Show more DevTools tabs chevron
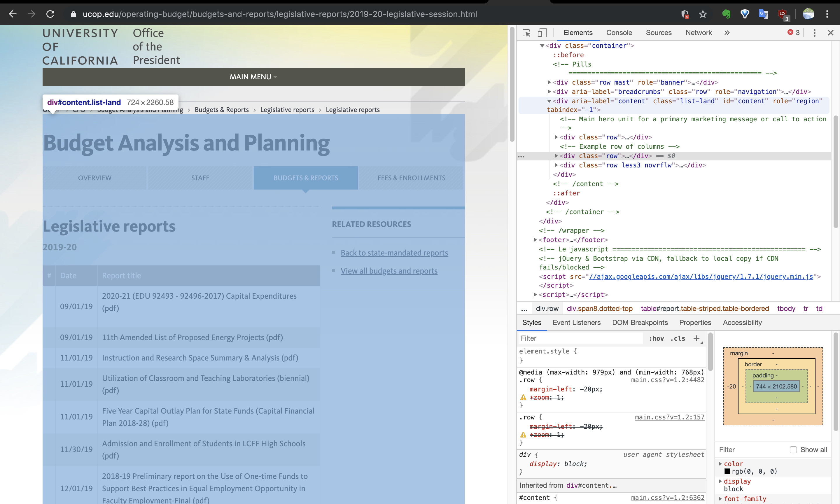Screen dimensions: 840x504 point(727,33)
